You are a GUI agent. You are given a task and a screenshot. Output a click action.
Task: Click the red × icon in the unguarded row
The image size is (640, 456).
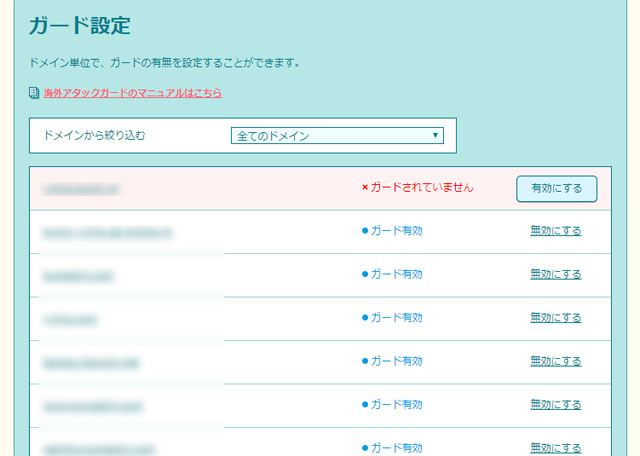coord(365,187)
